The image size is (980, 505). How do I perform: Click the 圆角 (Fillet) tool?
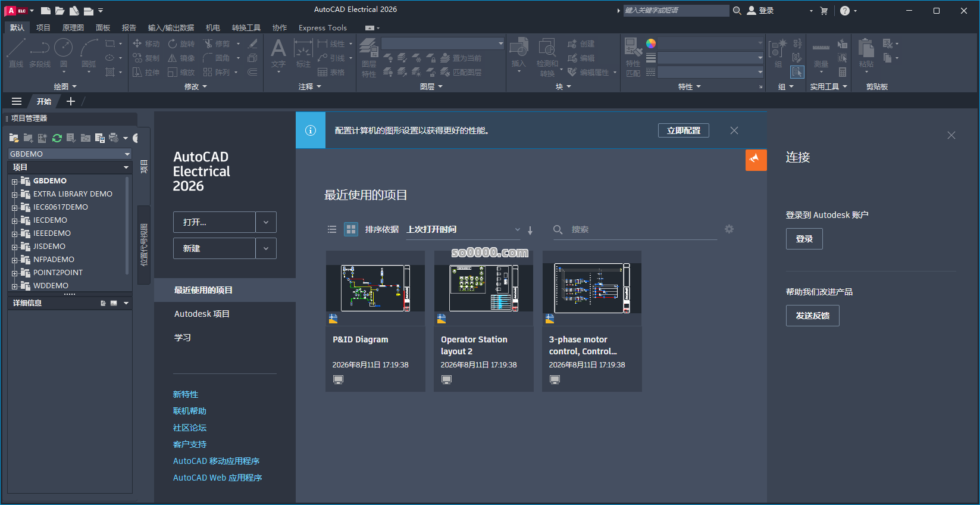click(x=217, y=58)
